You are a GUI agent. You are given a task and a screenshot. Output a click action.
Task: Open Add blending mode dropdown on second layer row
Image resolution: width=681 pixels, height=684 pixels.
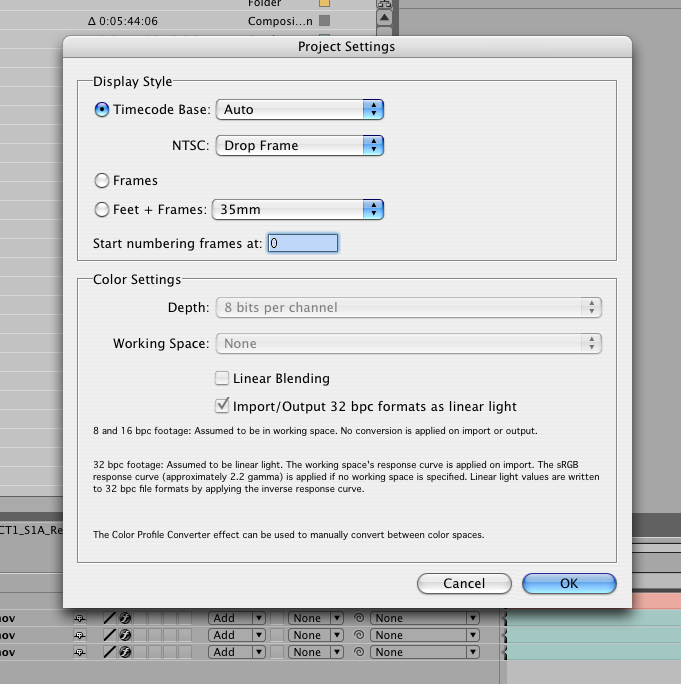(236, 635)
